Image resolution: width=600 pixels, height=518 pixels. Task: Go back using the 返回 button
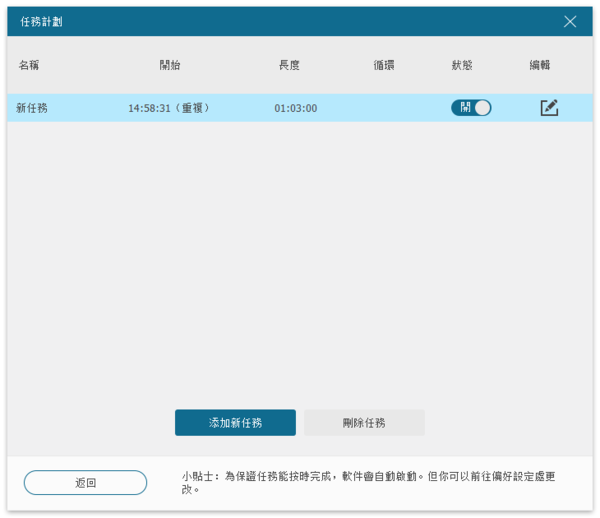(85, 483)
